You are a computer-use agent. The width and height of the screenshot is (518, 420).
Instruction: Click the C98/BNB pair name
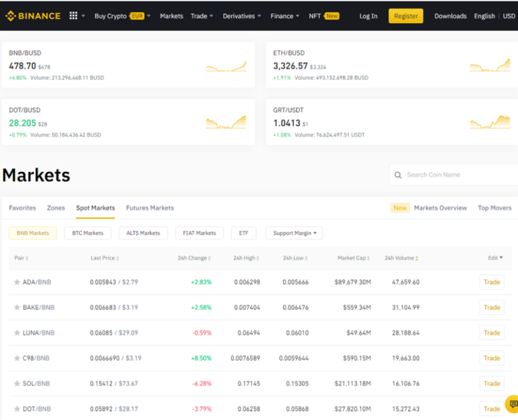click(x=36, y=358)
